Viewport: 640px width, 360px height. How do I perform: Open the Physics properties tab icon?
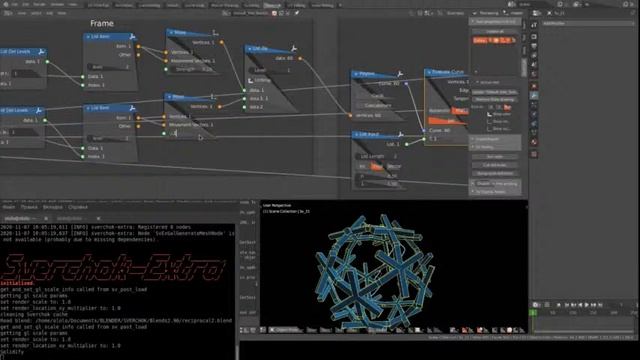tap(534, 114)
